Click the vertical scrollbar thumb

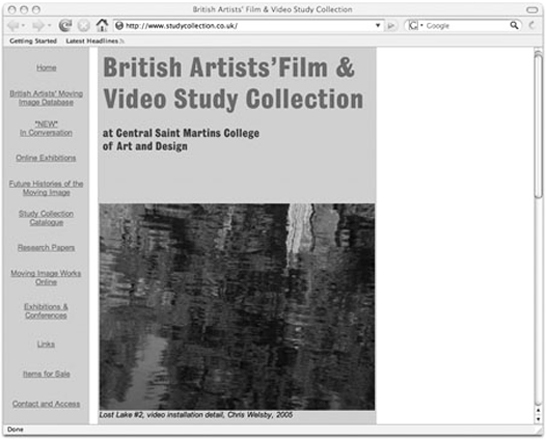(x=539, y=125)
